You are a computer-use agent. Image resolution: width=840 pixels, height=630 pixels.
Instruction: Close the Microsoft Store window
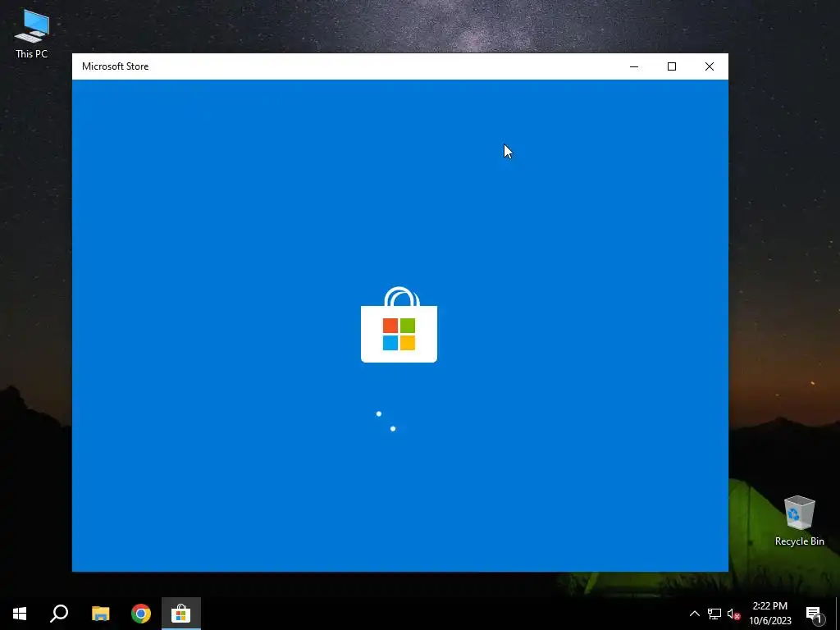(710, 66)
